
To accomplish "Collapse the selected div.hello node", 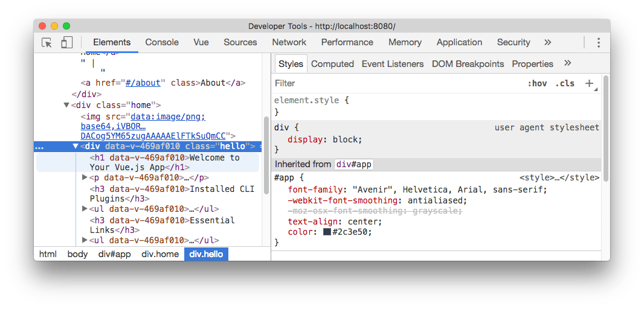I will (76, 146).
